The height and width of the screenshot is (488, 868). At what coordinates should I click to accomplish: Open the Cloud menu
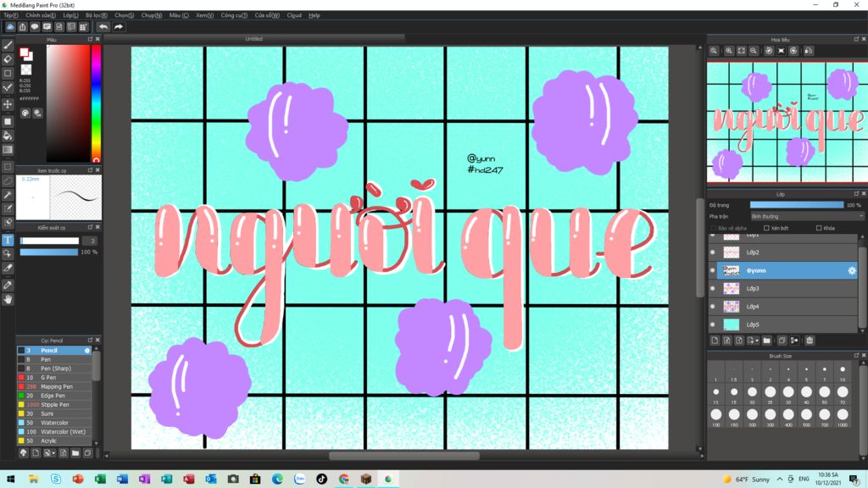(294, 15)
